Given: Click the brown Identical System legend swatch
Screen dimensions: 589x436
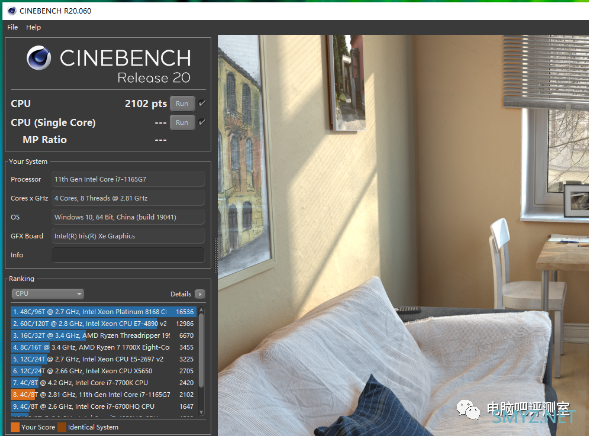Looking at the screenshot, I should point(62,427).
